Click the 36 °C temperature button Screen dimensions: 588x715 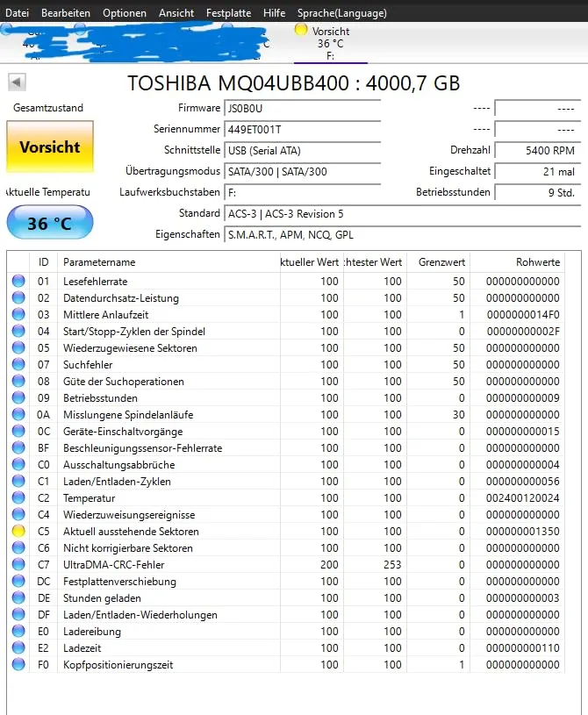[50, 223]
